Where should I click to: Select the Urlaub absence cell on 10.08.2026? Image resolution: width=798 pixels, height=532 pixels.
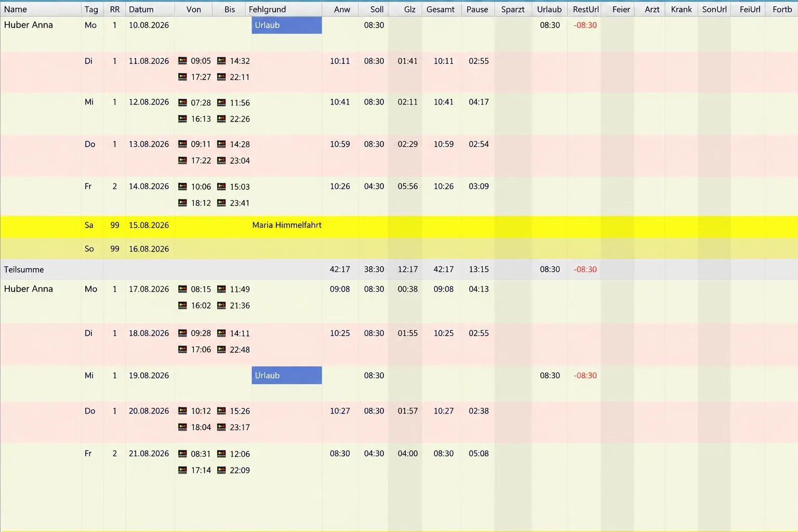287,25
